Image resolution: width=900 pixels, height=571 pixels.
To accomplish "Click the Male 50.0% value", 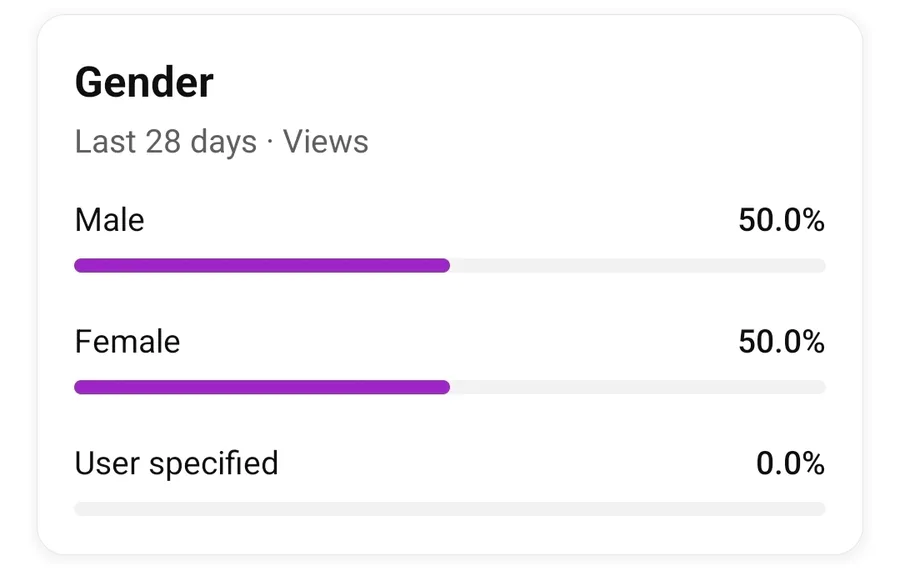I will click(x=781, y=220).
